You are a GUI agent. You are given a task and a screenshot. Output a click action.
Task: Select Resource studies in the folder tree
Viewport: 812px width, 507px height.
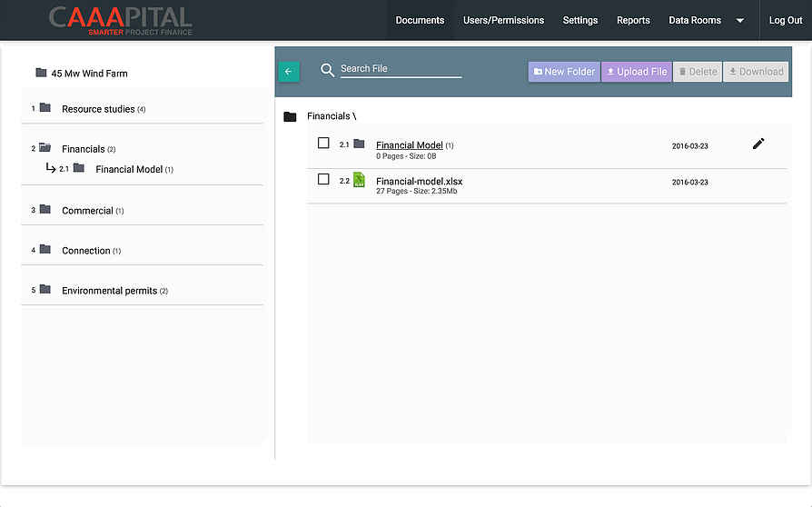point(98,109)
